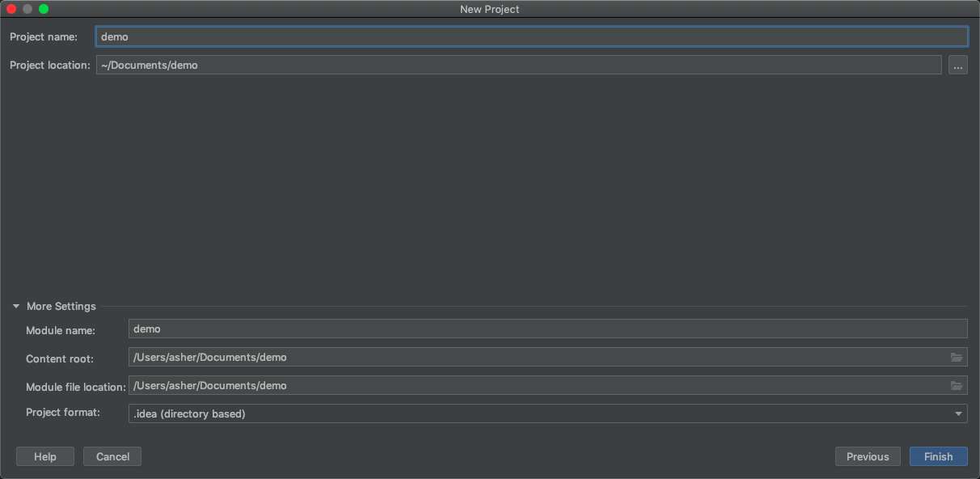980x479 pixels.
Task: Go back with the Previous button
Action: (868, 456)
